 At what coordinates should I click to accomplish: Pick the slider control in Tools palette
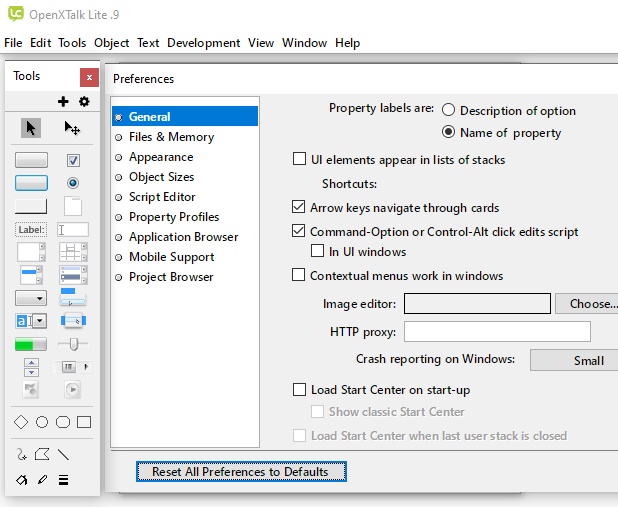click(73, 344)
